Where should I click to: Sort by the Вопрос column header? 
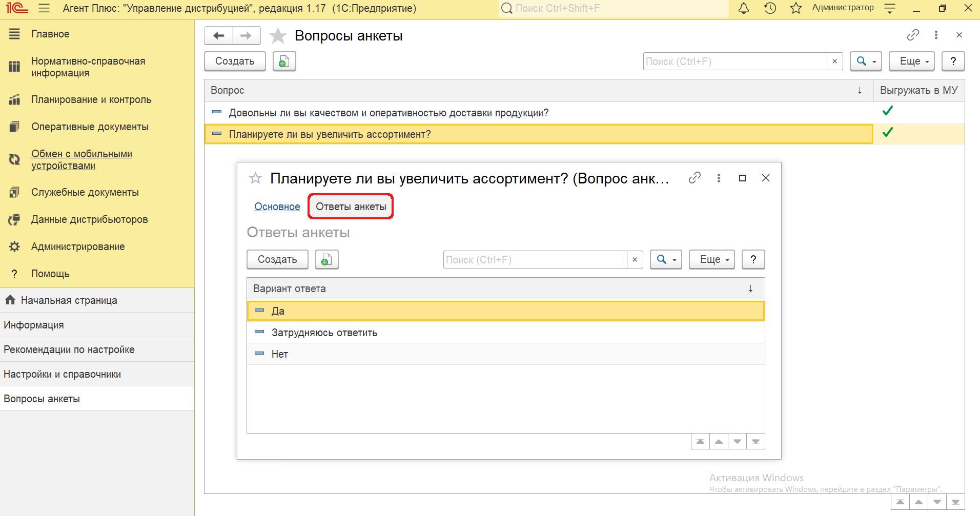pyautogui.click(x=539, y=90)
